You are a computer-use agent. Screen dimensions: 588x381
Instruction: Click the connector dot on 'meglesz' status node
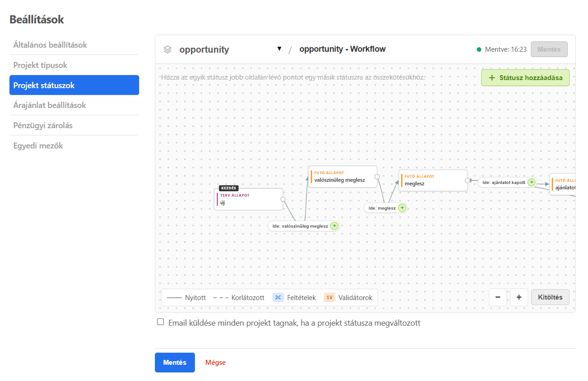(x=467, y=180)
